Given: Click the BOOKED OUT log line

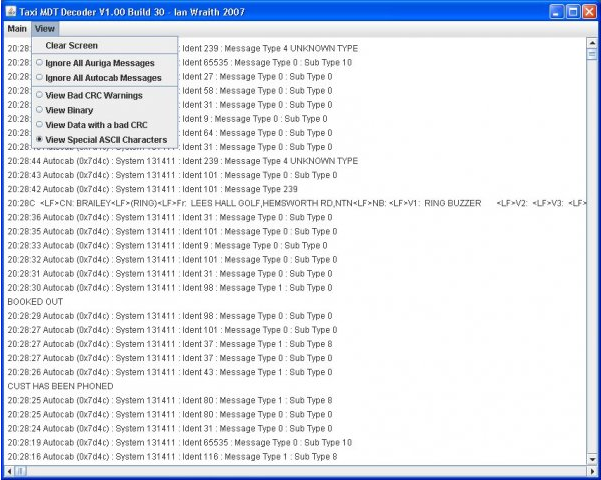Looking at the screenshot, I should (35, 302).
